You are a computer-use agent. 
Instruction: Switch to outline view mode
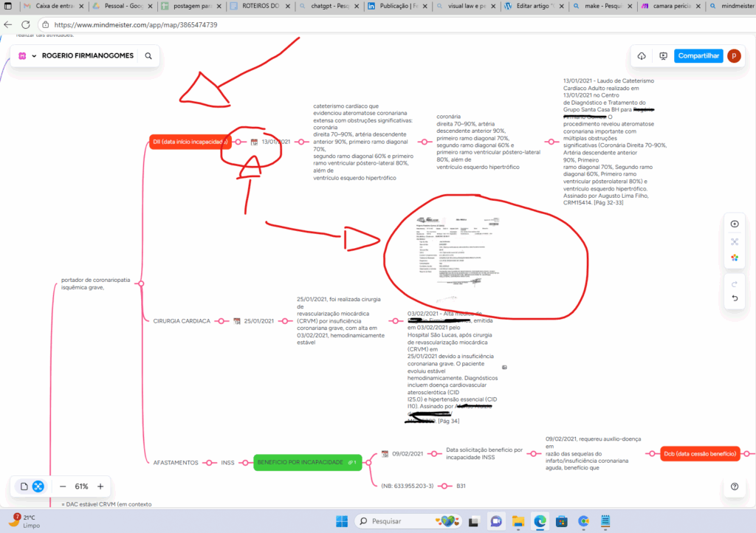coord(24,486)
